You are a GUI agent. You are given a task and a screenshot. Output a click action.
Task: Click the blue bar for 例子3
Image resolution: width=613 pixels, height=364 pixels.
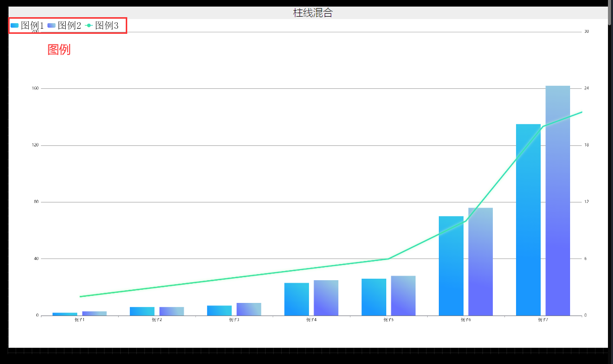pos(219,310)
